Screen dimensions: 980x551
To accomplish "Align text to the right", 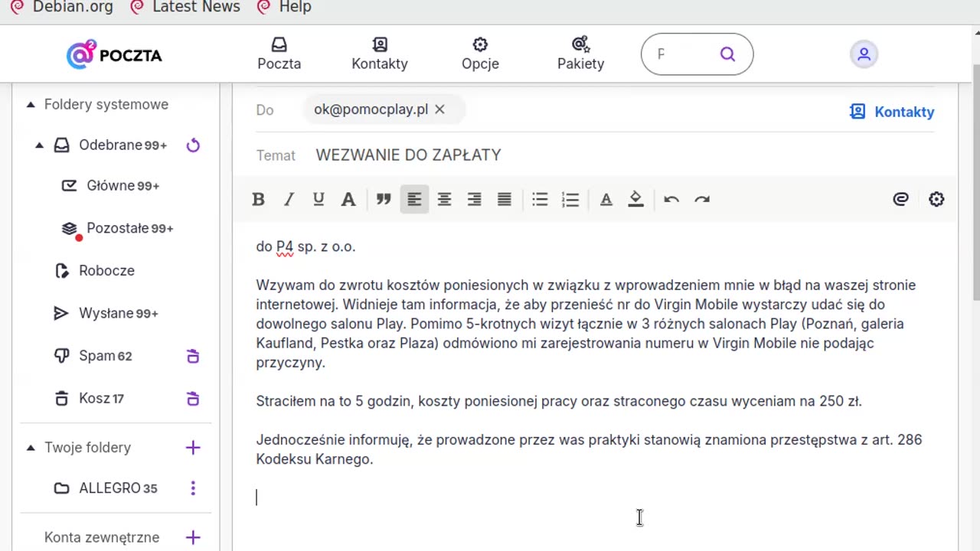I will [474, 200].
